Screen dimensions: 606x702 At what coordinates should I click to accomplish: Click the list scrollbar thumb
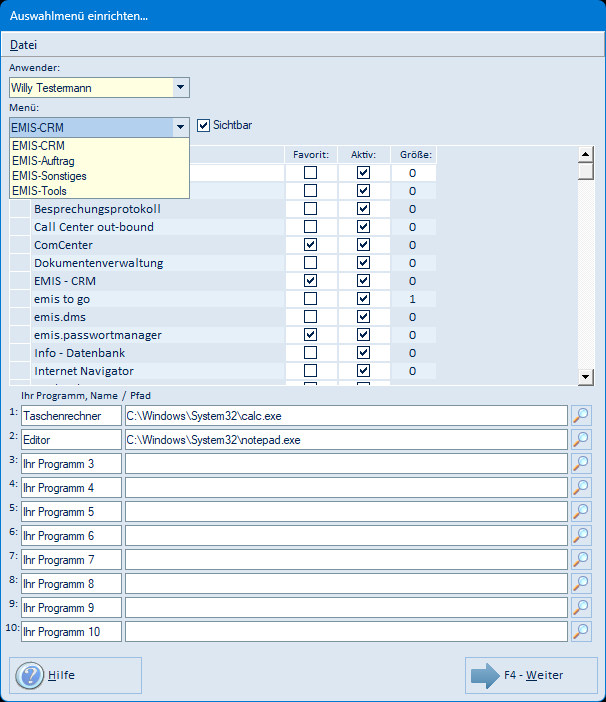click(585, 171)
